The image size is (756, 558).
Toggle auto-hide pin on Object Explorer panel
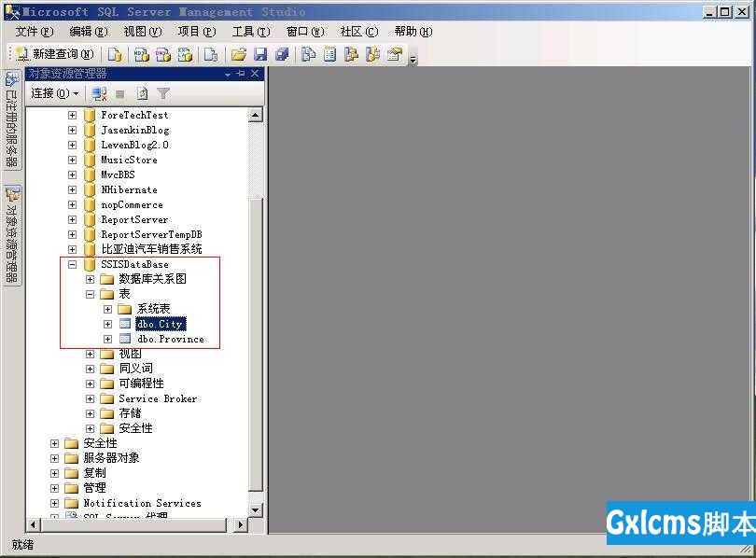click(x=241, y=74)
